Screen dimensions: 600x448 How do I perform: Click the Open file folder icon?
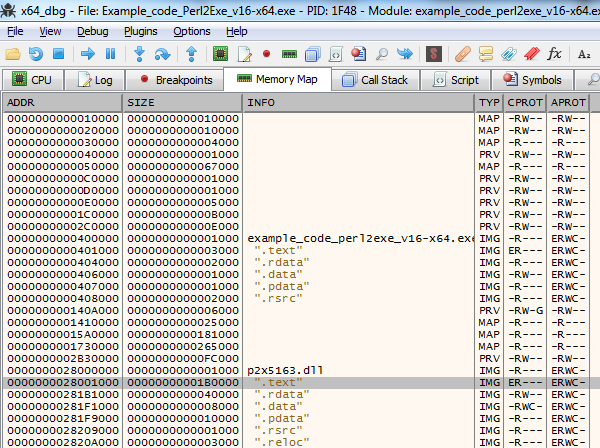tap(14, 53)
